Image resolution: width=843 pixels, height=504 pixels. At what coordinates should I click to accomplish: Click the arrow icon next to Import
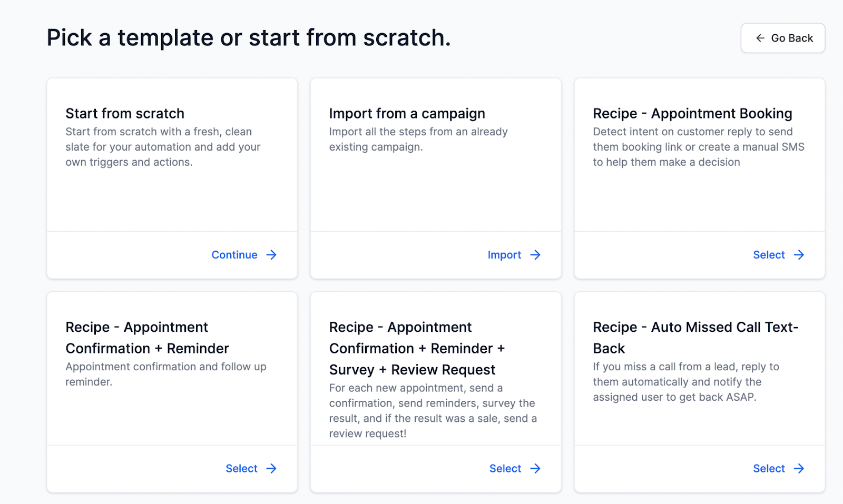[x=535, y=255]
